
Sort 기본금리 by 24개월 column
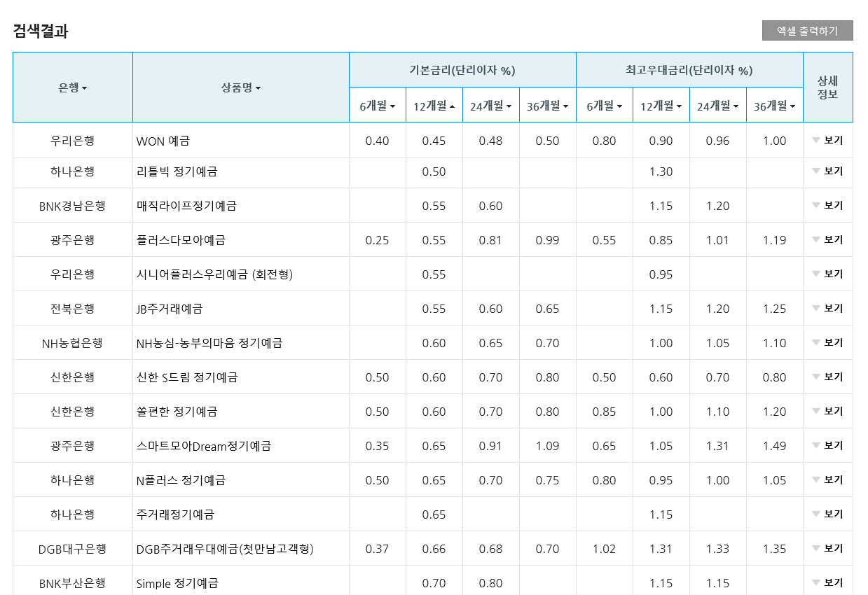tap(491, 106)
